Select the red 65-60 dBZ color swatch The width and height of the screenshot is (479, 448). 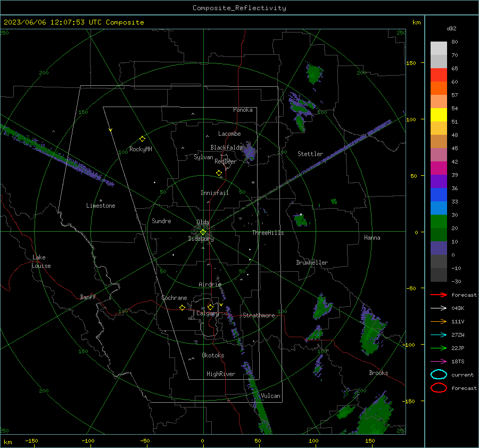point(439,75)
